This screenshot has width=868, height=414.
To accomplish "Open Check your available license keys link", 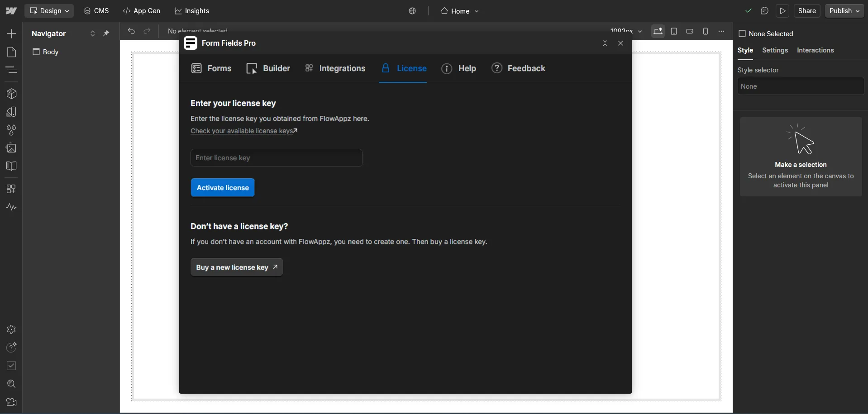I will (244, 131).
